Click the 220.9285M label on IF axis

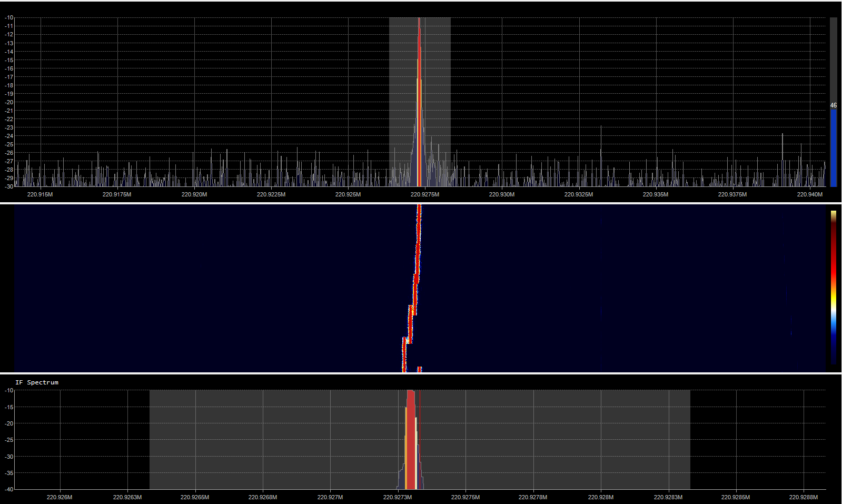[x=736, y=497]
